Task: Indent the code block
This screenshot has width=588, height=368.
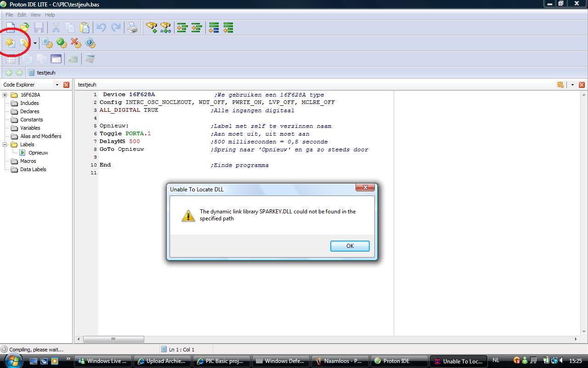Action: coord(182,28)
